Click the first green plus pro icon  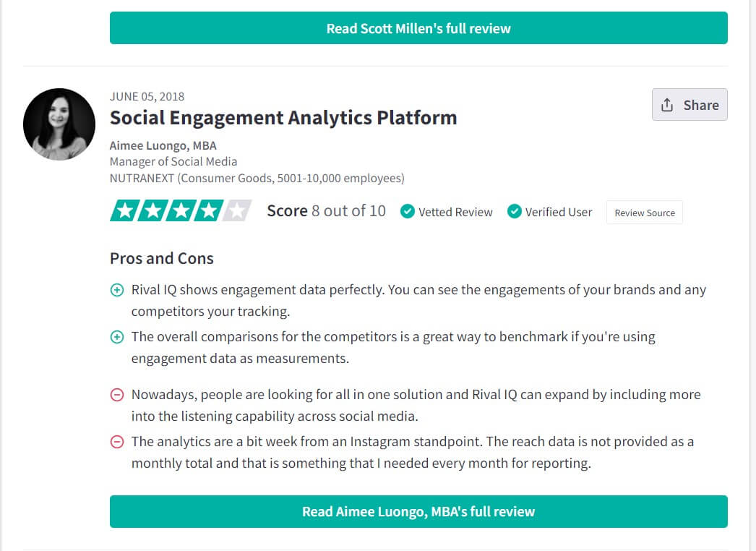tap(117, 290)
